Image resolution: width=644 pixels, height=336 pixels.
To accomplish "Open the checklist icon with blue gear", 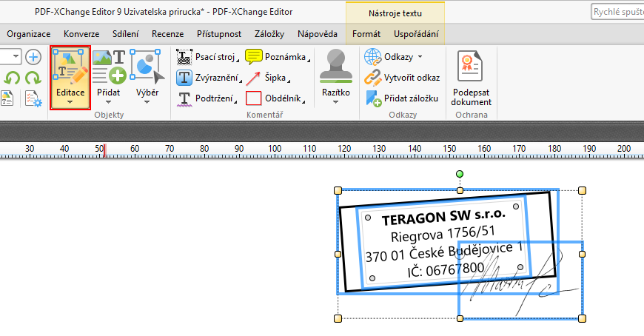I will point(33,99).
